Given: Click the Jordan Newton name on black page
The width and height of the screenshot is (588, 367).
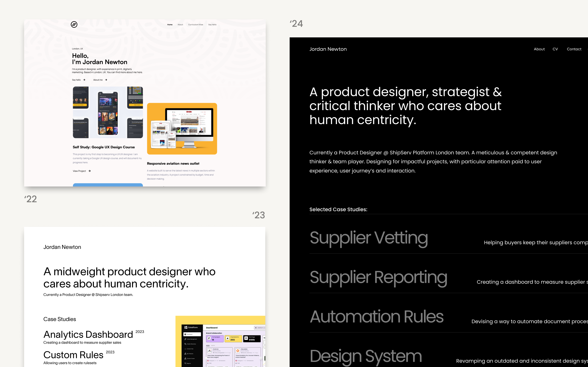Looking at the screenshot, I should pos(328,49).
